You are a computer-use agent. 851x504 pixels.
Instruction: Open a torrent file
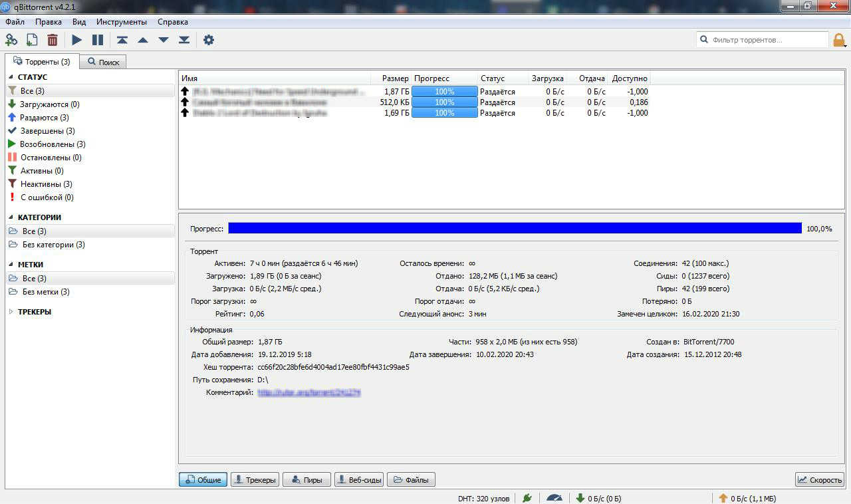(x=31, y=40)
